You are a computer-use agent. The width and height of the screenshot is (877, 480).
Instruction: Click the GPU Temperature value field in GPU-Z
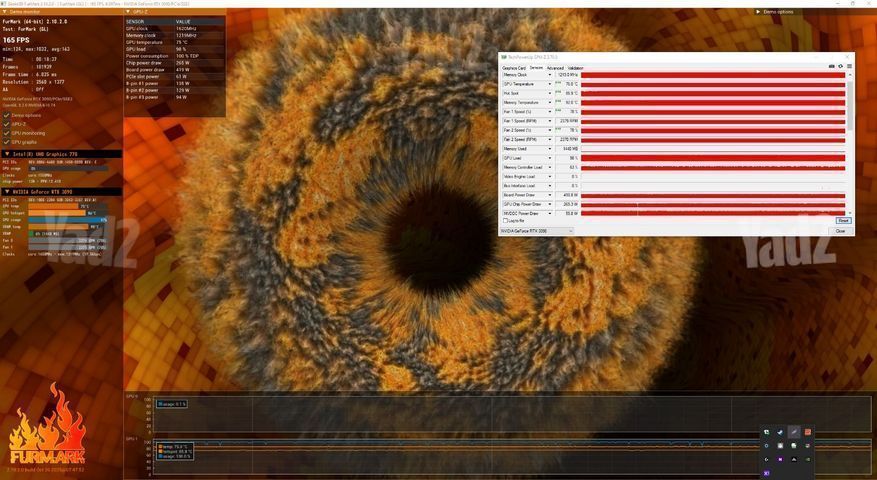point(567,84)
